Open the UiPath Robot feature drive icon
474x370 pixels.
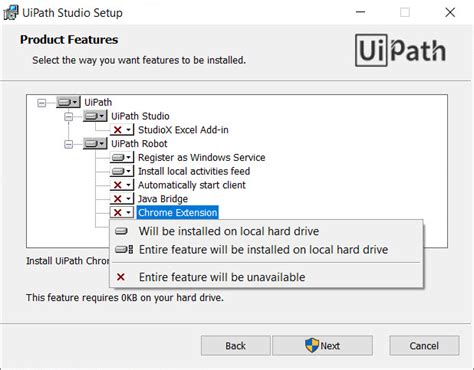[95, 144]
